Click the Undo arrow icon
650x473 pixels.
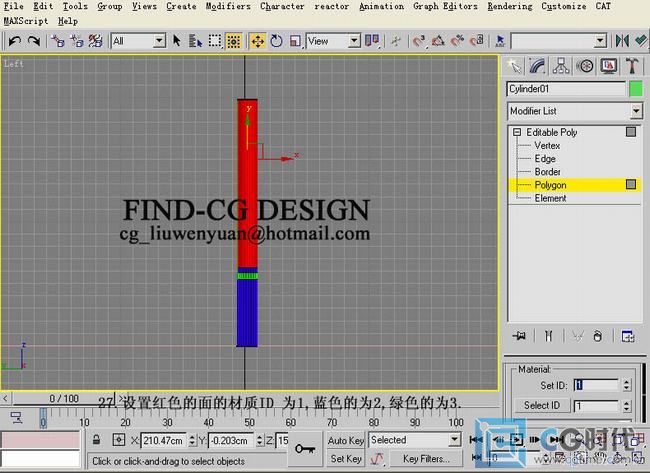tap(15, 41)
